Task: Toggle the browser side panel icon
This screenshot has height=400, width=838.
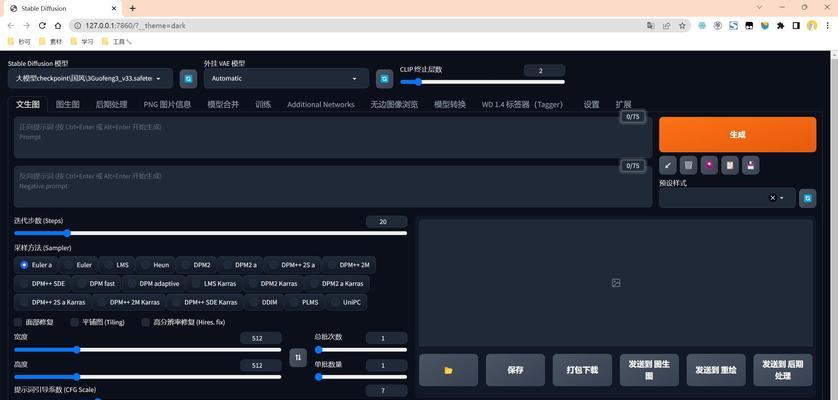Action: [796, 25]
